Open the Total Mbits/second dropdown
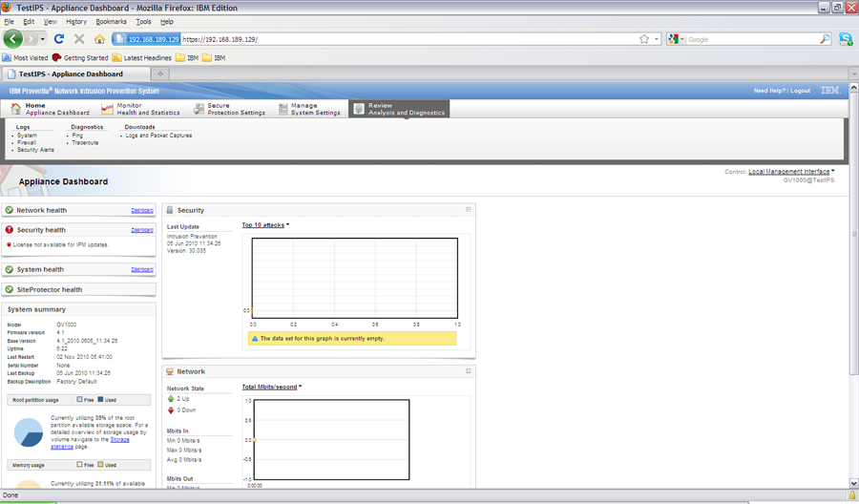This screenshot has height=504, width=859. tap(272, 387)
